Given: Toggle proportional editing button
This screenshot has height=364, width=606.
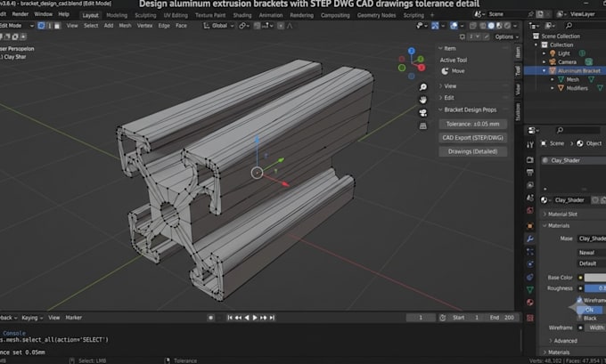Looking at the screenshot, I should (x=281, y=26).
